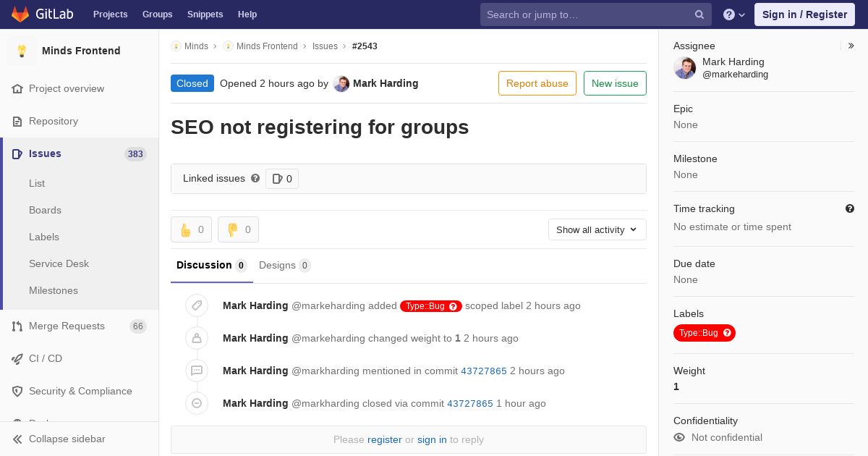Open the Labels sidebar item
The image size is (868, 456).
click(44, 237)
